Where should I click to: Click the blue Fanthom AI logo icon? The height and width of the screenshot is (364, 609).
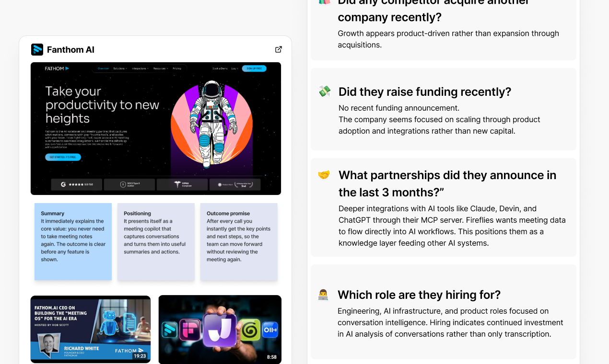point(37,49)
